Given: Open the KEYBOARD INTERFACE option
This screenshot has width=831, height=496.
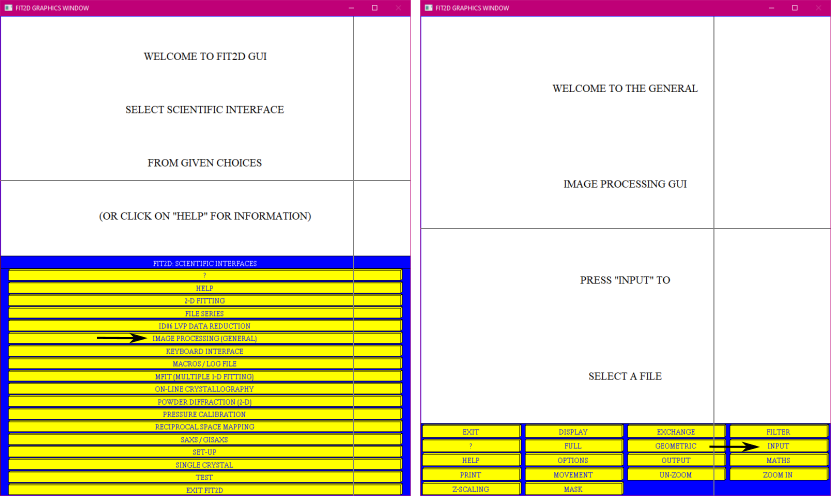Looking at the screenshot, I should [205, 351].
